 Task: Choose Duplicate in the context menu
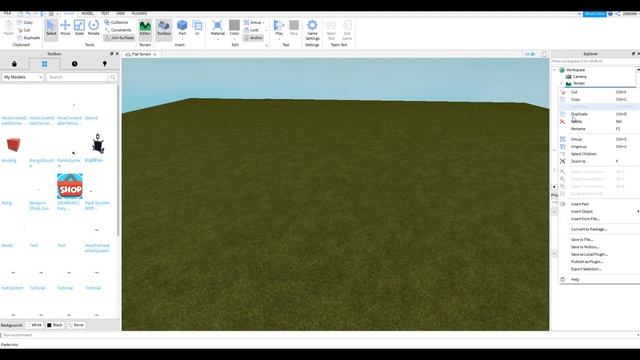(599, 114)
